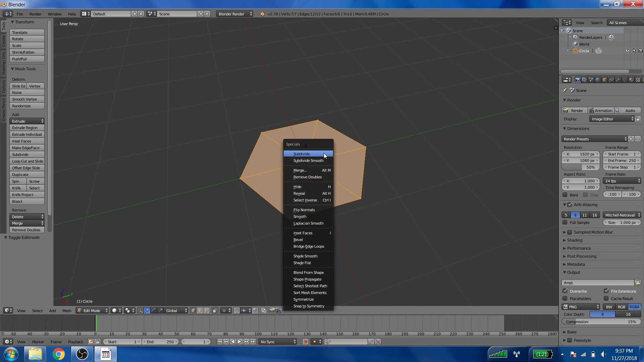
Task: Enable the translate manipulator arrow icon
Action: point(147,310)
